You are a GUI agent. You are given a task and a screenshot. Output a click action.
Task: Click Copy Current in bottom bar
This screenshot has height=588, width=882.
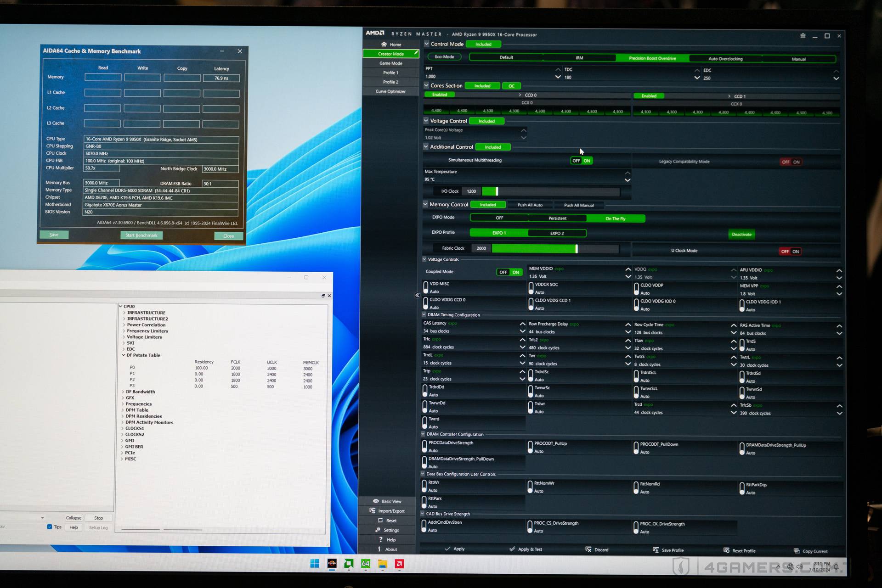click(x=811, y=551)
